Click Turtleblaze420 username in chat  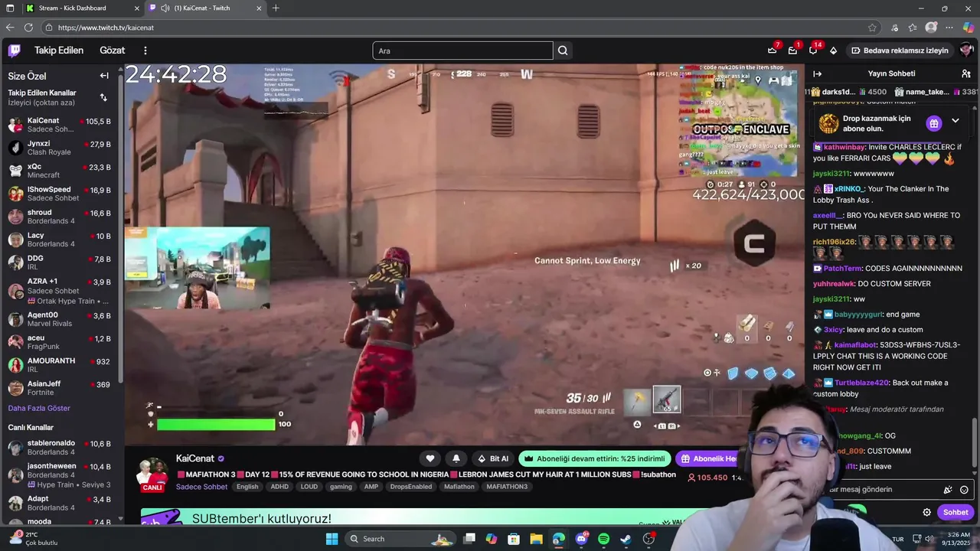861,383
